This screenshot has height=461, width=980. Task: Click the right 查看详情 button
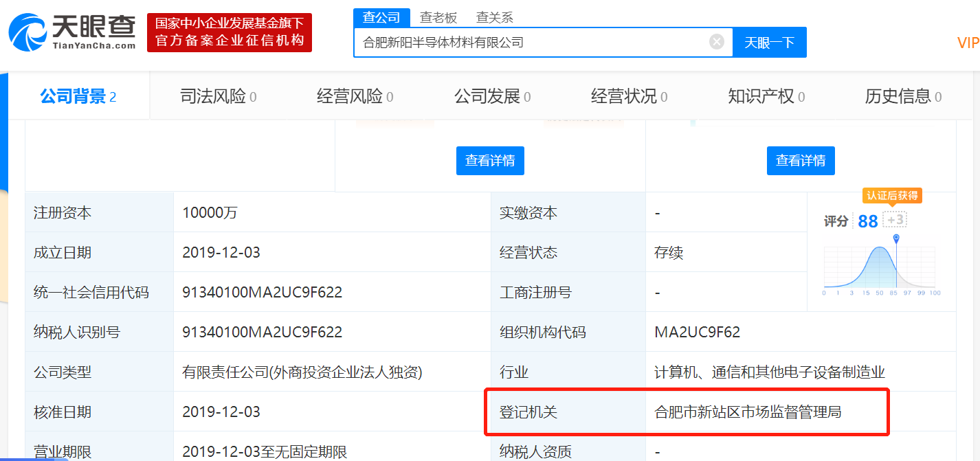(801, 161)
